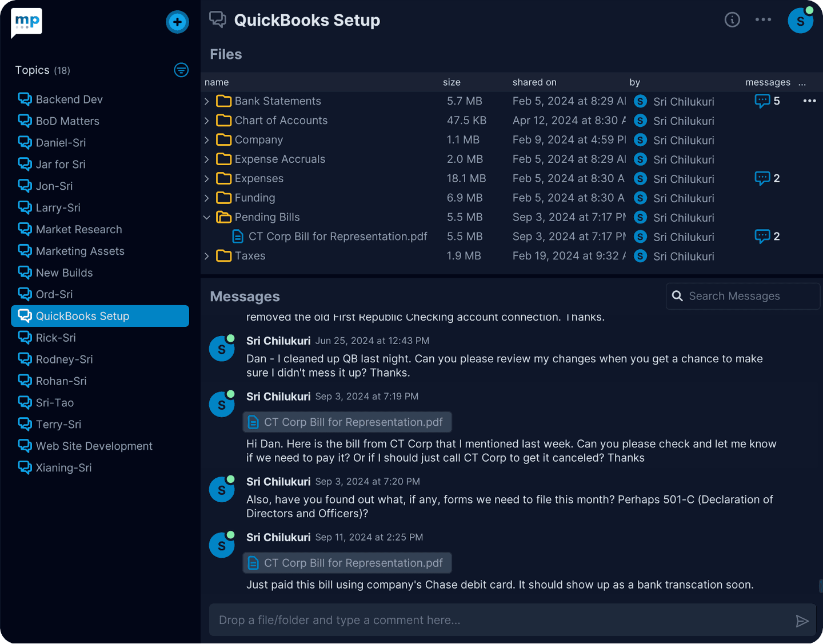View the 2 messages on Expenses folder
The width and height of the screenshot is (823, 644).
coord(767,178)
